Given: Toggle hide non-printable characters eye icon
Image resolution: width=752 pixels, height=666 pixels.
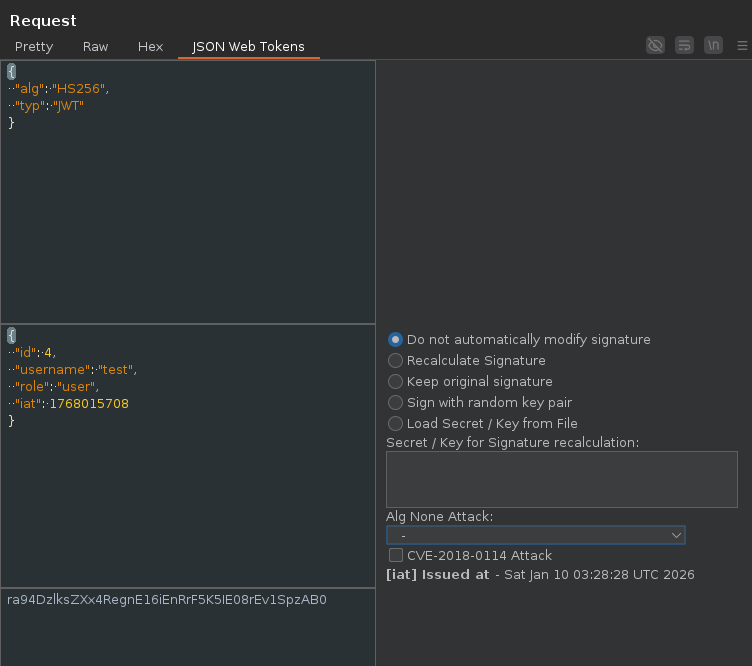Looking at the screenshot, I should (x=655, y=46).
